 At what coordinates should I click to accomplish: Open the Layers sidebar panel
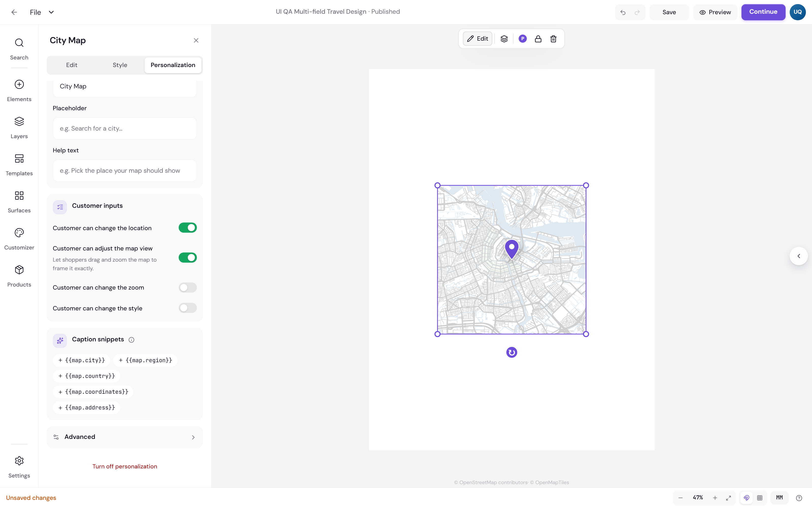coord(19,128)
